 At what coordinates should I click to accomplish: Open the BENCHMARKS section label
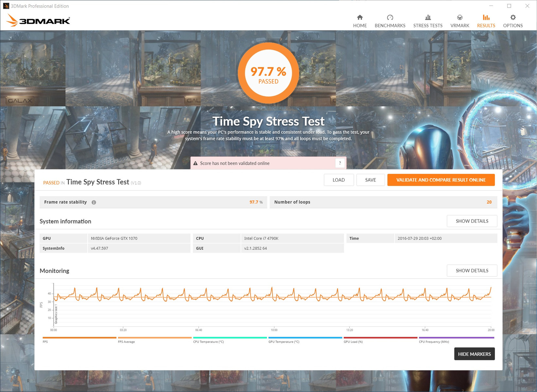pos(390,25)
